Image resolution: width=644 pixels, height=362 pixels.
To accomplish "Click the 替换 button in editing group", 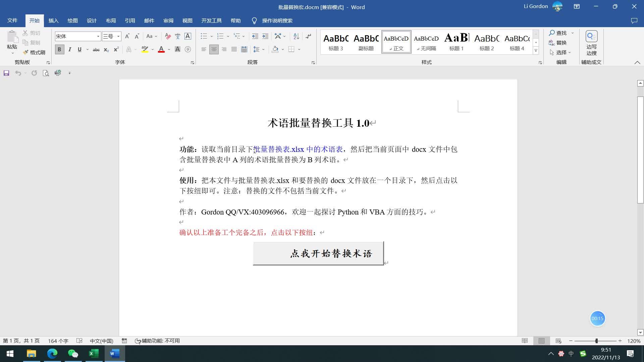I will click(x=557, y=43).
